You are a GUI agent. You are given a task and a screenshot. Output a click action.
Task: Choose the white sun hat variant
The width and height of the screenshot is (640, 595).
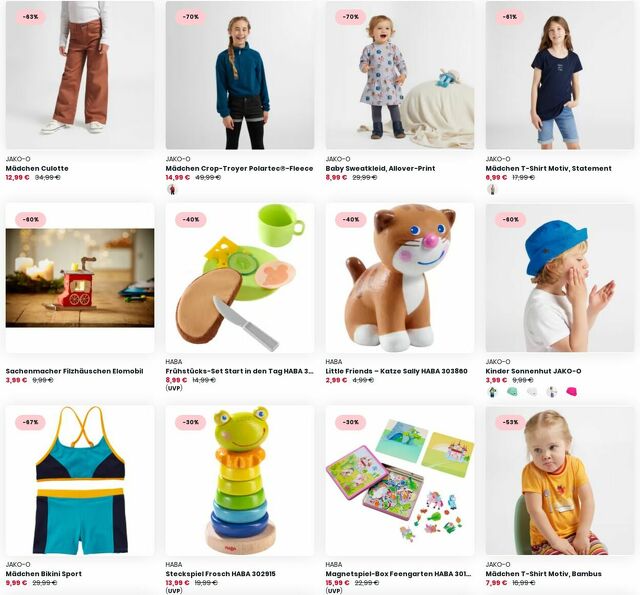click(532, 392)
